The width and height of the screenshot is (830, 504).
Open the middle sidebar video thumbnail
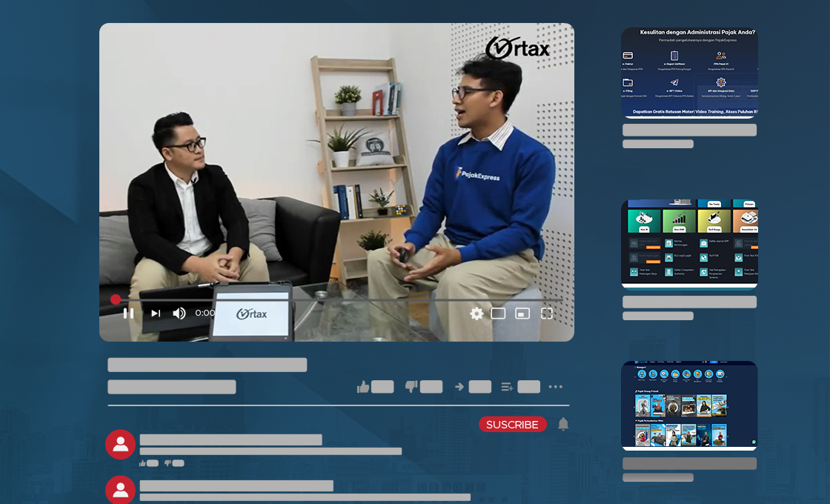click(x=688, y=242)
